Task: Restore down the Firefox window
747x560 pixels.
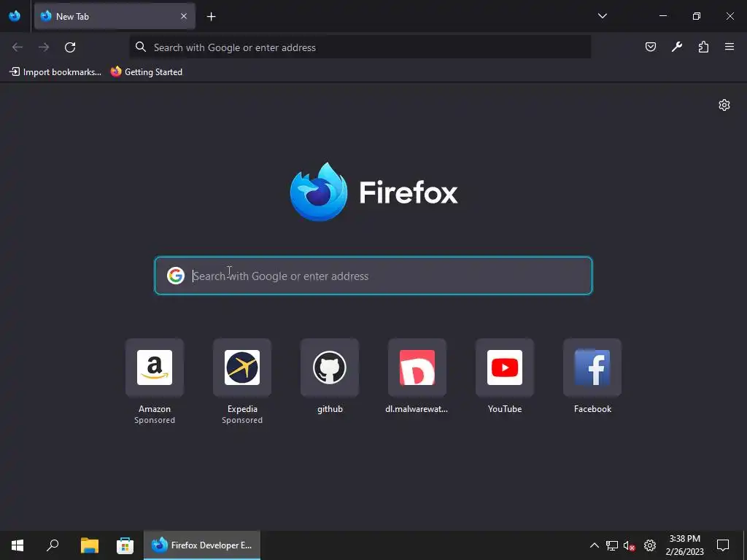Action: pos(697,16)
